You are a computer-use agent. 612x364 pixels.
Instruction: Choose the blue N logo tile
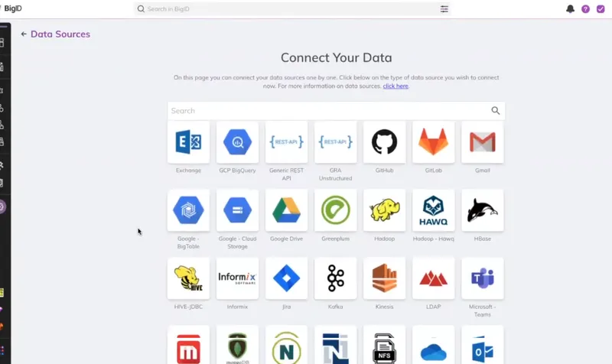pyautogui.click(x=336, y=346)
